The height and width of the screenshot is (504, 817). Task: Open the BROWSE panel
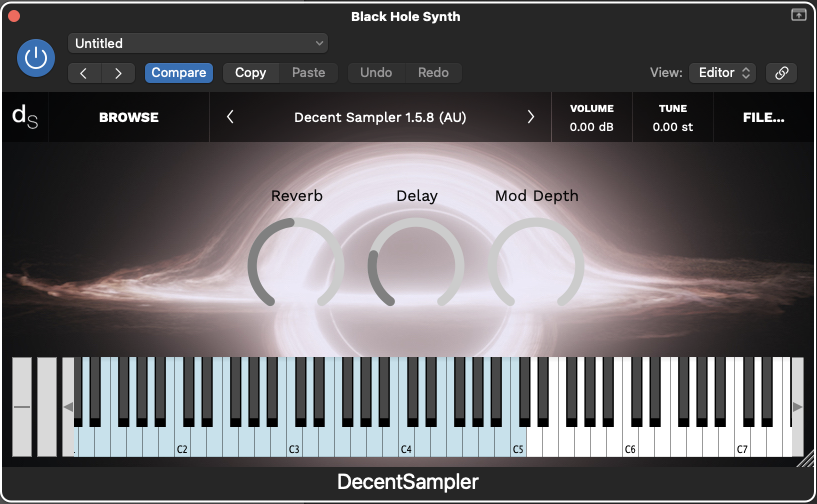pos(129,117)
